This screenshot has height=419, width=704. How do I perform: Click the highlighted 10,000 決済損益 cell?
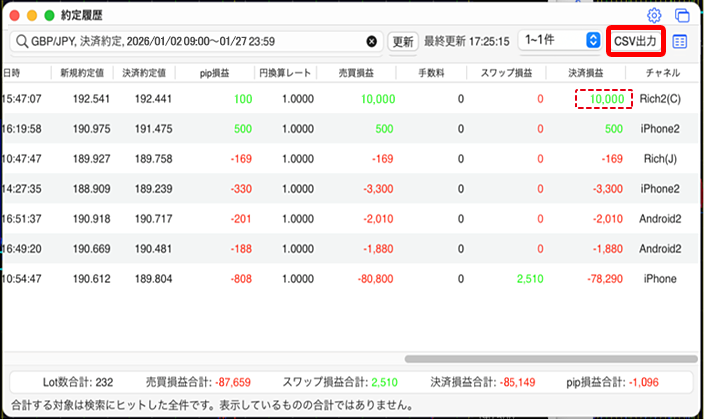603,99
